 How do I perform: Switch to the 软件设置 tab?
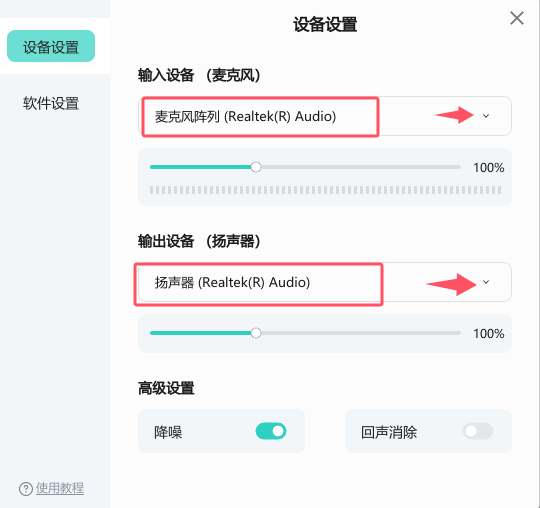tap(51, 103)
